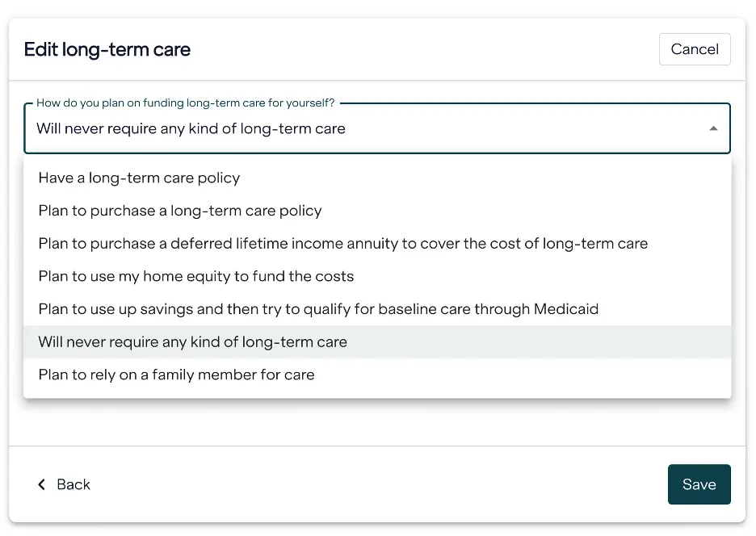Select 'Plan to use my home equity' option
This screenshot has height=536, width=756.
377,276
